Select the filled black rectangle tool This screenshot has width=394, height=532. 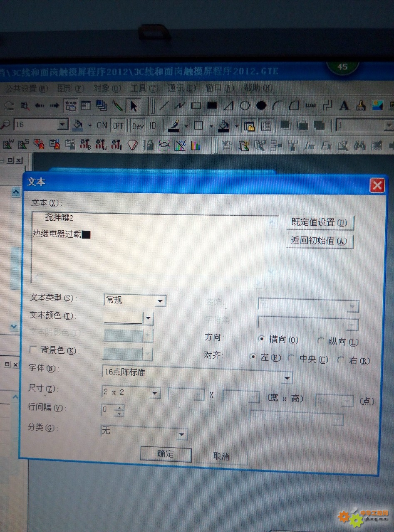tap(212, 106)
